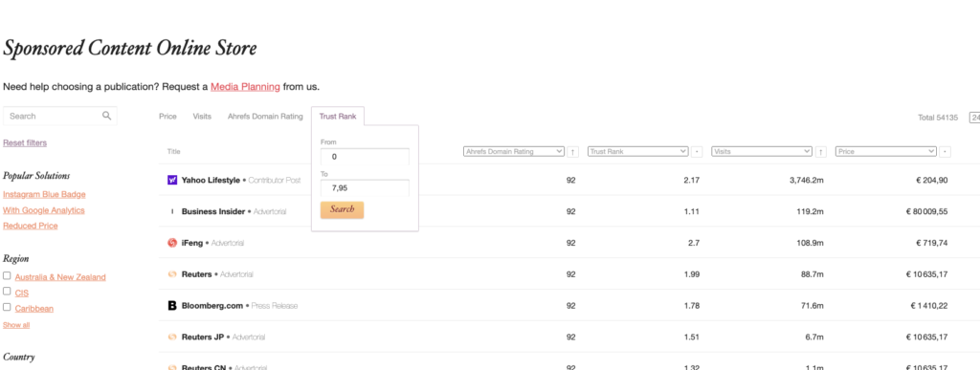Open the Business Insider listing title

click(x=213, y=211)
